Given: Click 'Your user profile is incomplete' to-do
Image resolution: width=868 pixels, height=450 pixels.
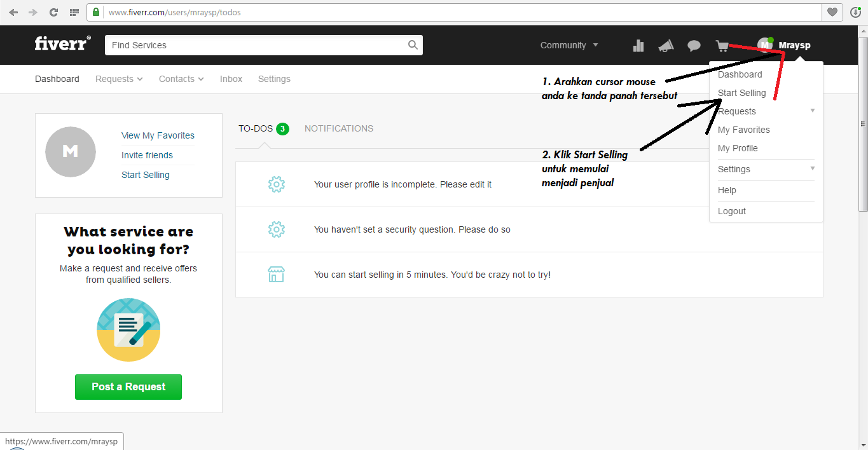Looking at the screenshot, I should click(x=403, y=184).
